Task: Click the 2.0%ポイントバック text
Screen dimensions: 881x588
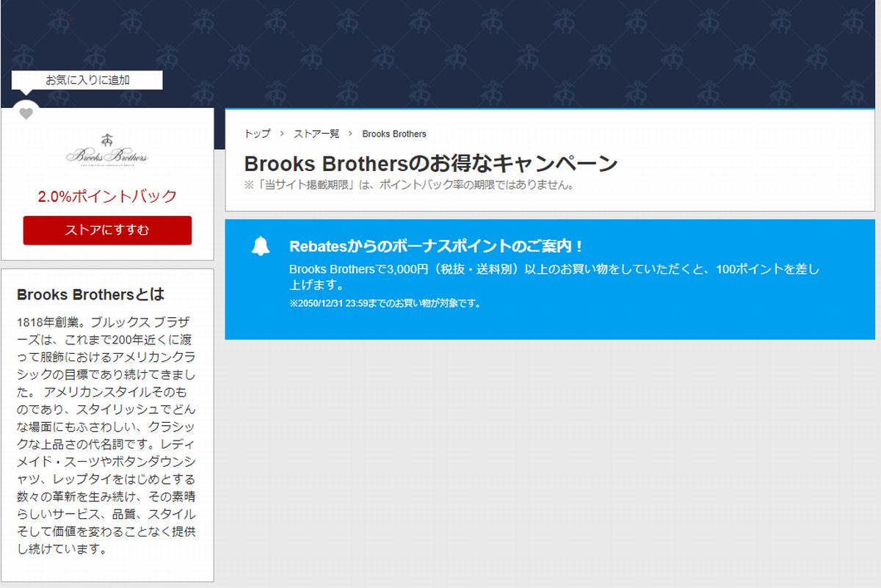Action: 107,196
